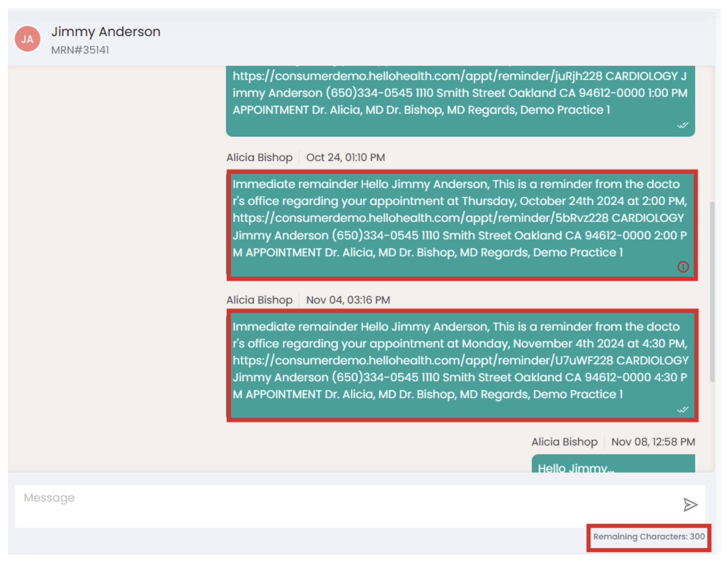Click the MRN#35141 patient record number
728x561 pixels.
80,50
